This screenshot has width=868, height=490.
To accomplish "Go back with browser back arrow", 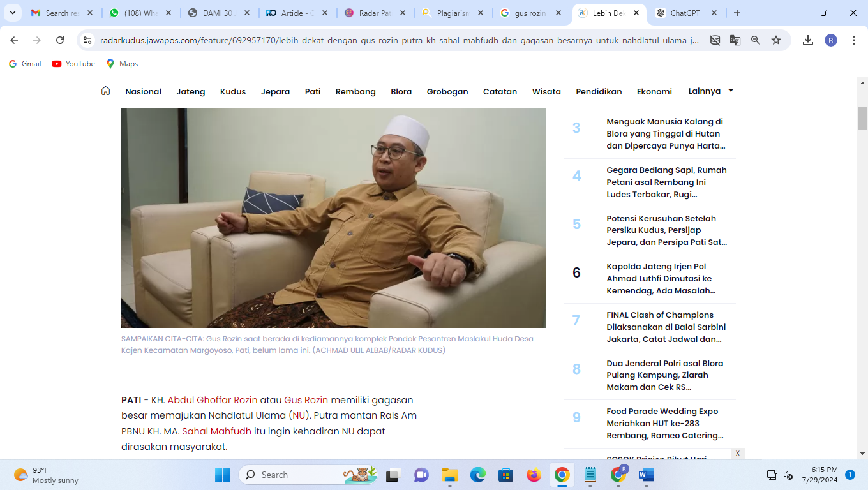I will tap(14, 40).
